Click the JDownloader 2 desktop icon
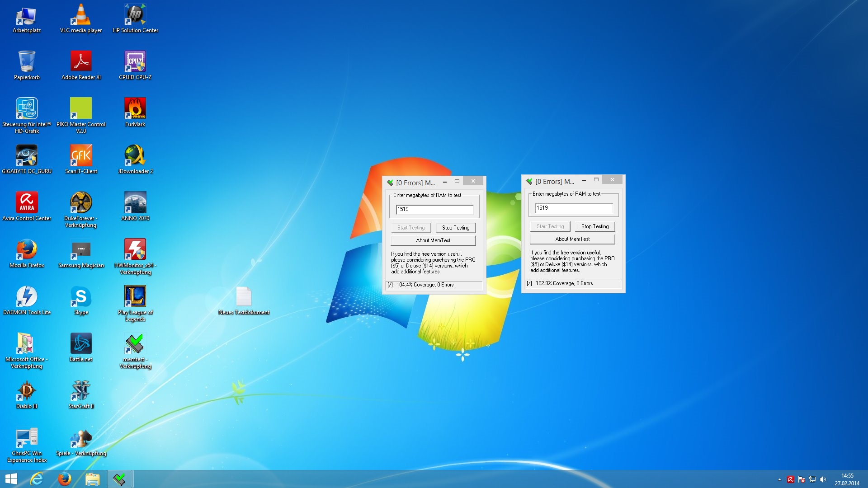868x488 pixels. coord(135,155)
